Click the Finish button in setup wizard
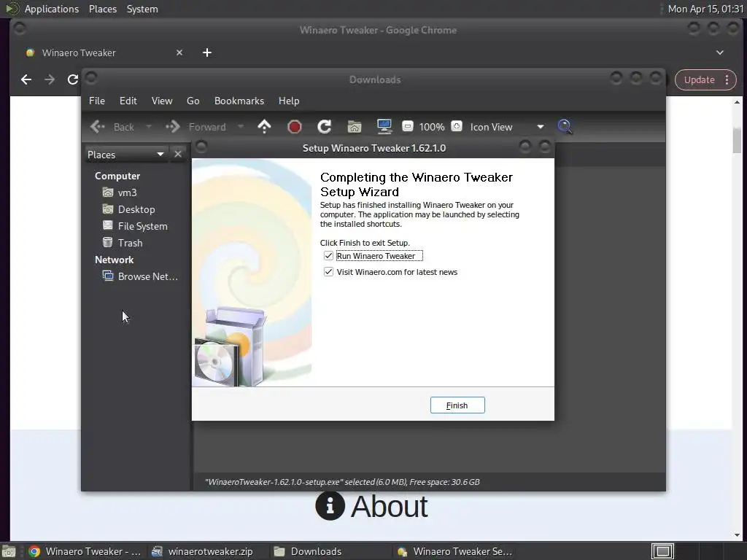 click(457, 405)
